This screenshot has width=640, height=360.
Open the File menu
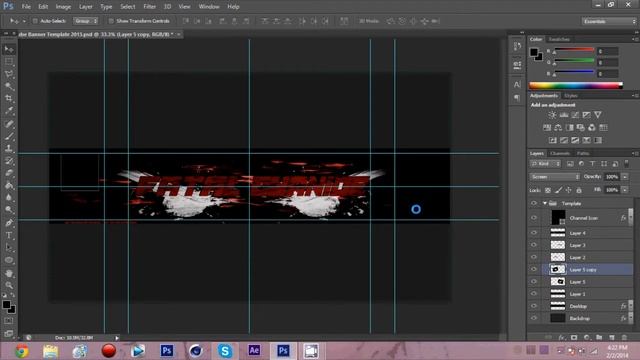(x=26, y=7)
